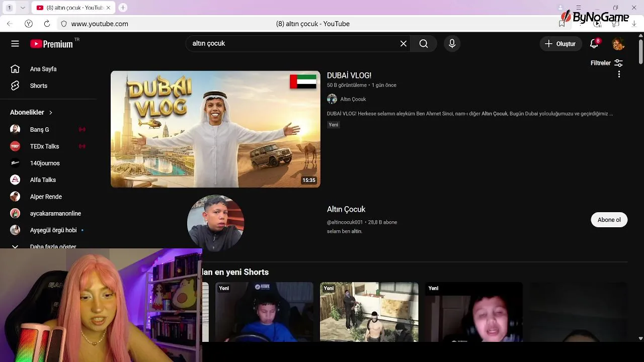Viewport: 644px width, 362px height.
Task: Open the Short with the headphone-wearing boy
Action: [x=473, y=312]
